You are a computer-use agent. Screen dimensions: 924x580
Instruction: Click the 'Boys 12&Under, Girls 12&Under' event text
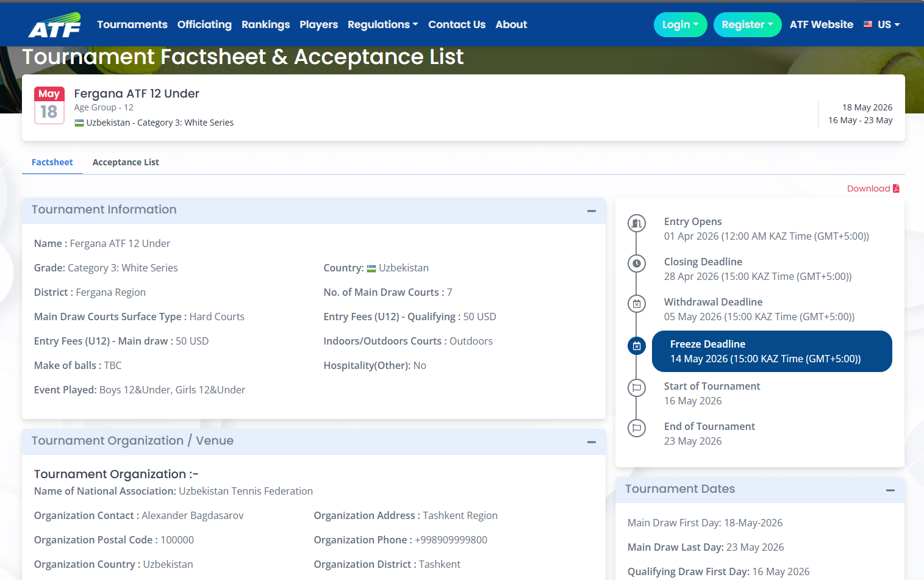click(x=173, y=390)
